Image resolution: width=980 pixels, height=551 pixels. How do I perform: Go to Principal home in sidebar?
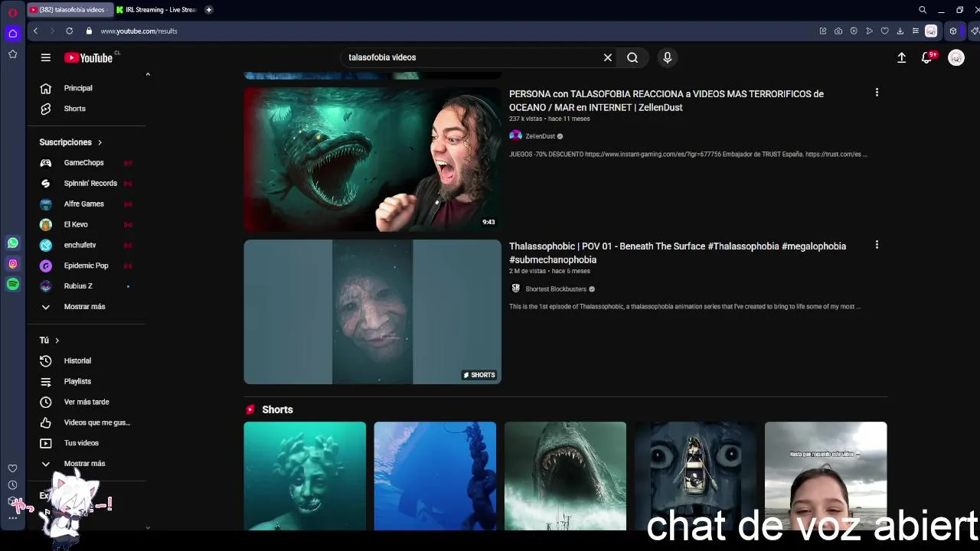[x=78, y=88]
